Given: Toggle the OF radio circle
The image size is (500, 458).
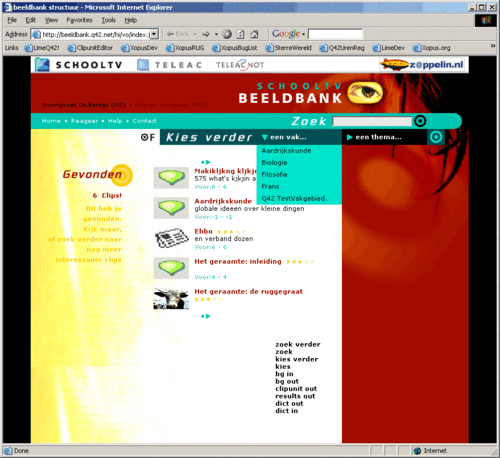Looking at the screenshot, I should tap(144, 137).
